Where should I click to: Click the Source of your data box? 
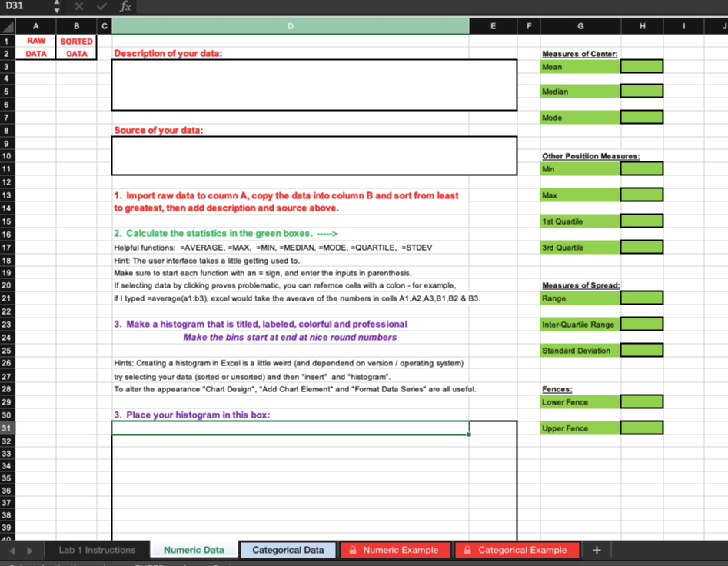(x=314, y=155)
